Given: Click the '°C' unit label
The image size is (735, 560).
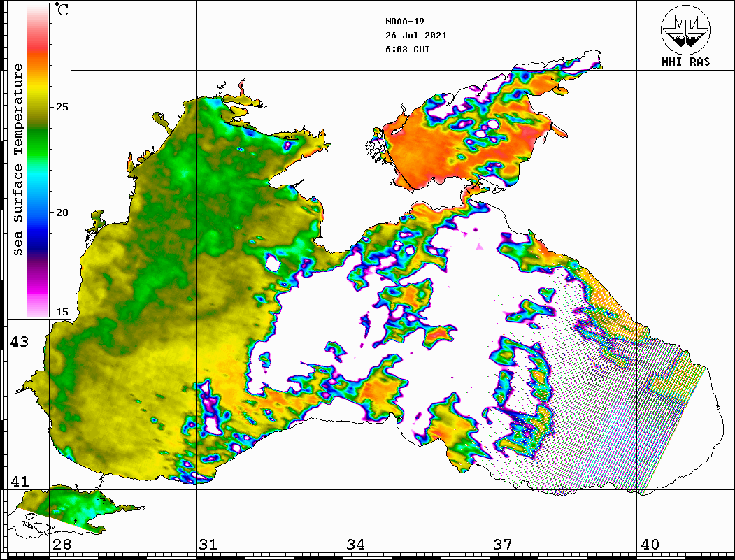Looking at the screenshot, I should 62,9.
